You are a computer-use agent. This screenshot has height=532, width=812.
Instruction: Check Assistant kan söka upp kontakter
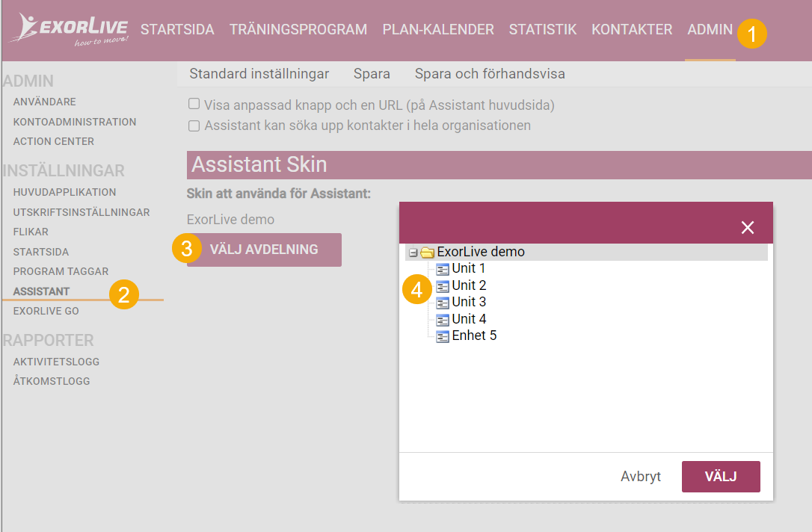194,126
